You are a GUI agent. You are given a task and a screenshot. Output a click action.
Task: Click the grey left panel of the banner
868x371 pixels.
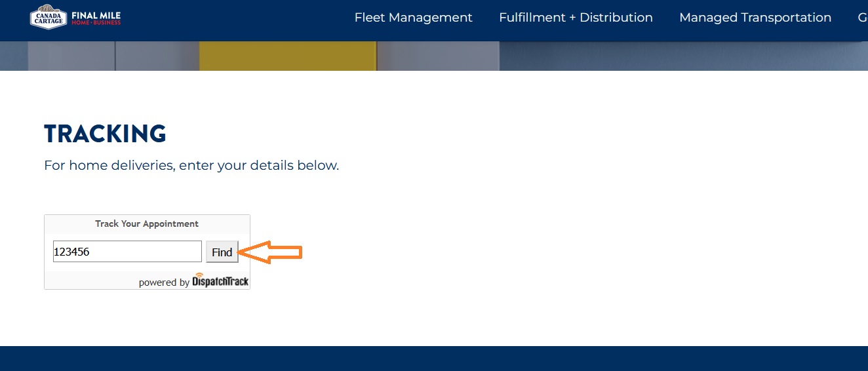(72, 56)
